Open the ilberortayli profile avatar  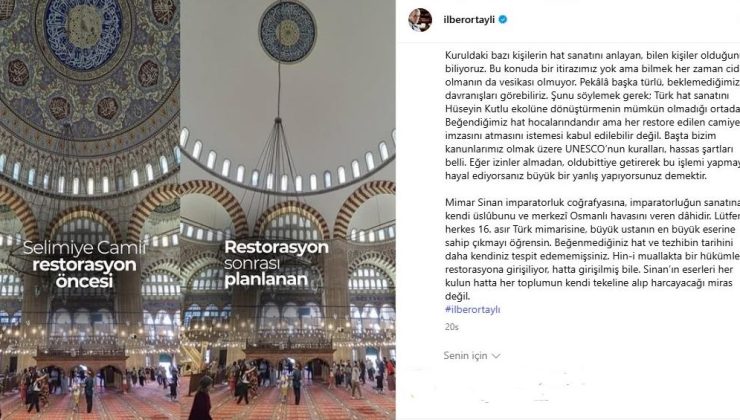(420, 20)
